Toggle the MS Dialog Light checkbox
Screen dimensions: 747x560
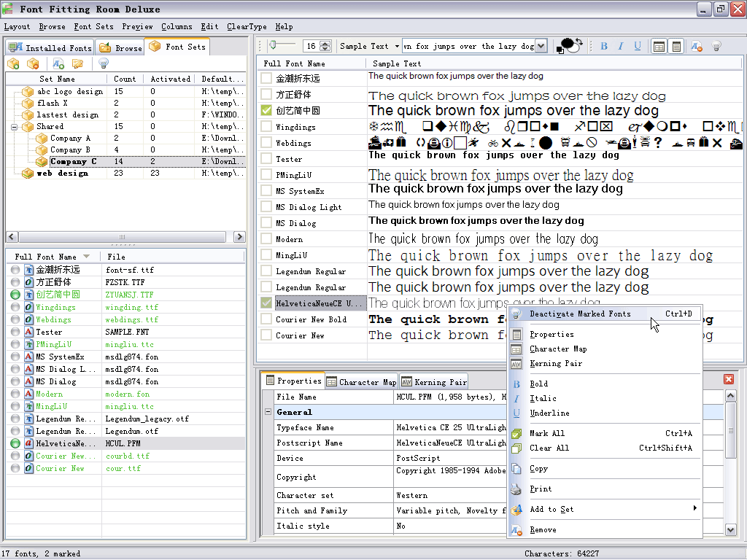(266, 207)
